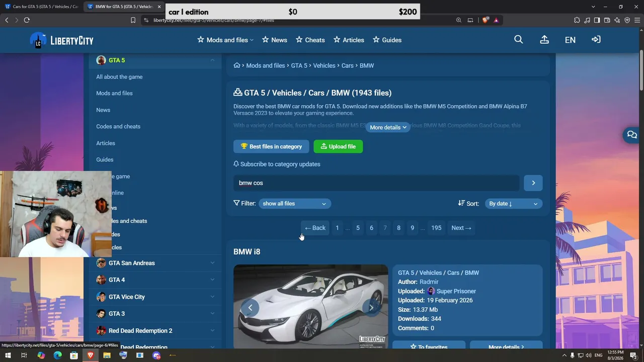The image size is (644, 362).
Task: Subscribe to category updates
Action: point(277,164)
